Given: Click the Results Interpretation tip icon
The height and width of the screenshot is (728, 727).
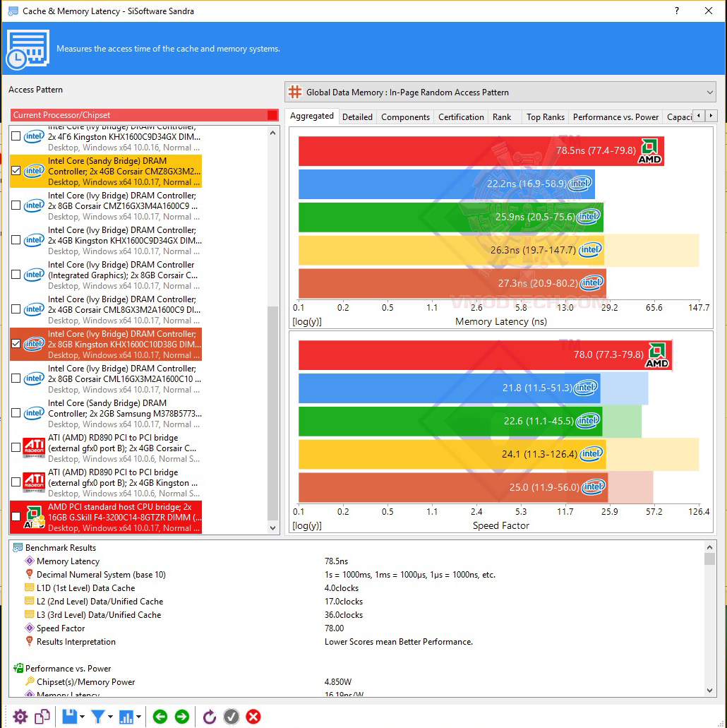Looking at the screenshot, I should click(29, 641).
